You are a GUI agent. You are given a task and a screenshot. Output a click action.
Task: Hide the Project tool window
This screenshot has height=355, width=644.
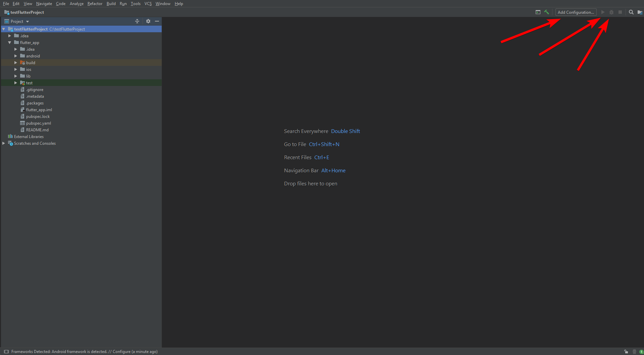[157, 21]
